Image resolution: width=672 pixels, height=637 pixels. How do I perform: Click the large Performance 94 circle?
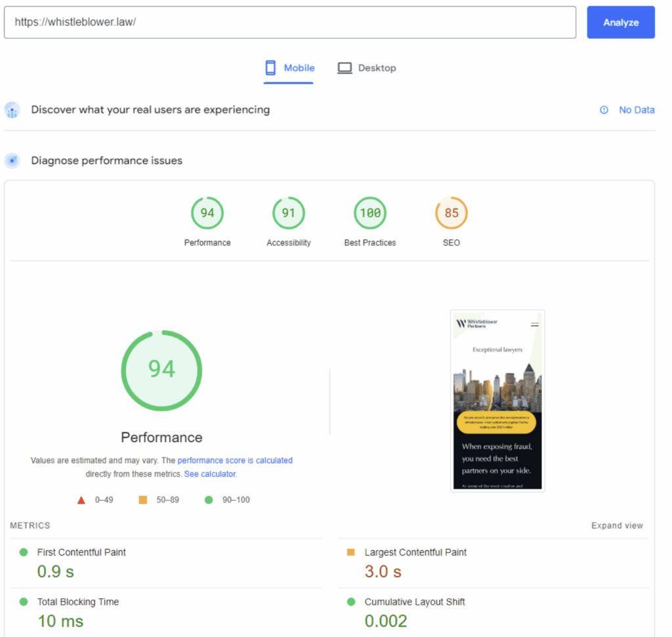pos(161,370)
